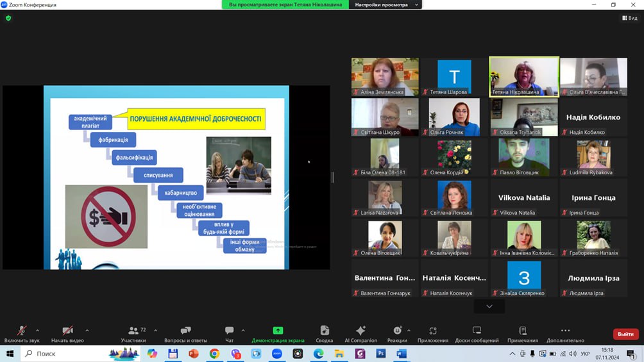The width and height of the screenshot is (644, 362).
Task: Select Людмила Ірза participant tile
Action: [x=593, y=278]
